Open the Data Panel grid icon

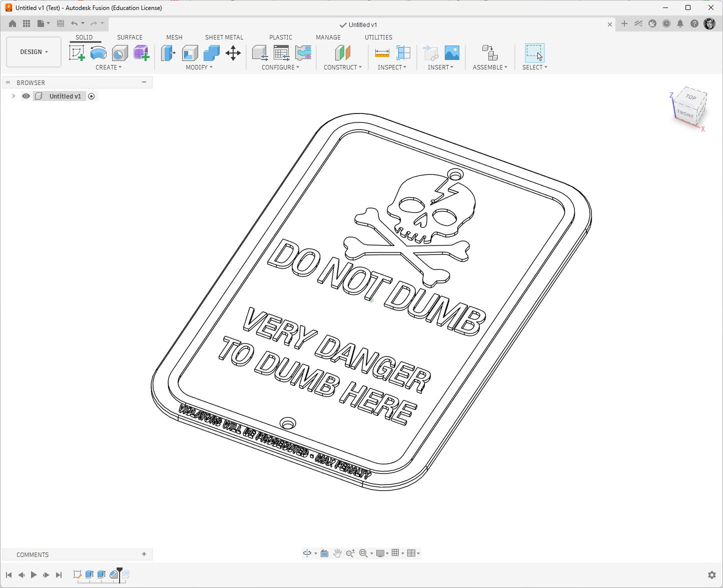point(27,23)
